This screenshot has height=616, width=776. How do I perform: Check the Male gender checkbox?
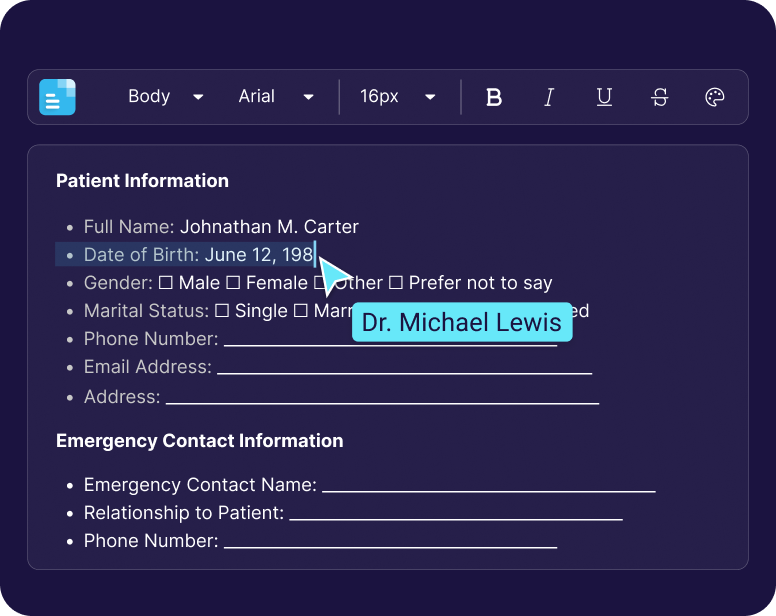coord(166,283)
